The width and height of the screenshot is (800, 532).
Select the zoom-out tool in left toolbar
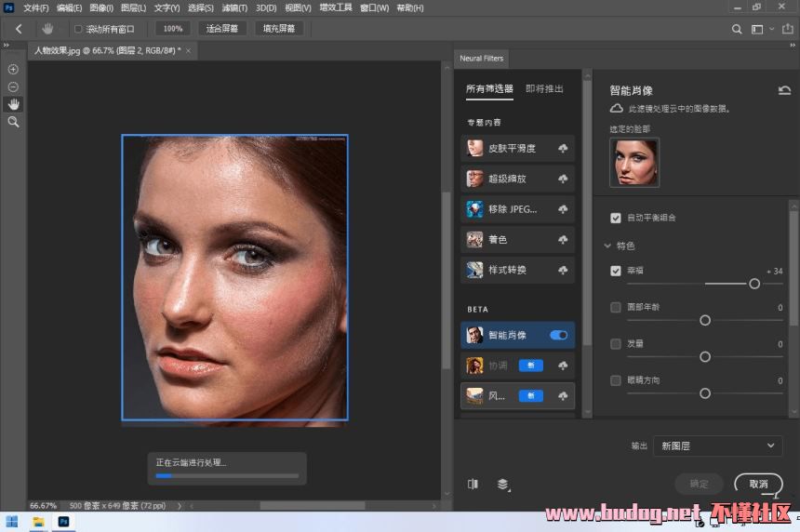coord(13,86)
